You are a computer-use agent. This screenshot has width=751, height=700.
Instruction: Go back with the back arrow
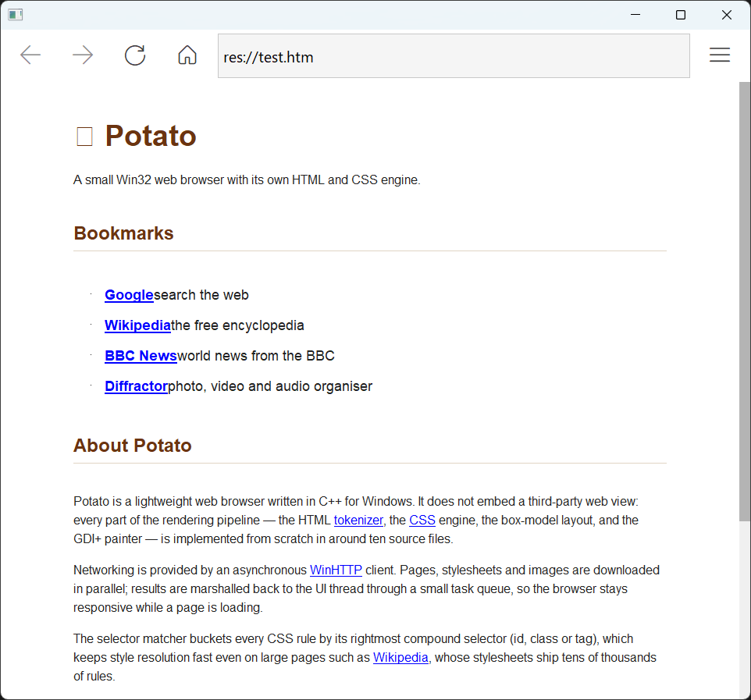30,55
